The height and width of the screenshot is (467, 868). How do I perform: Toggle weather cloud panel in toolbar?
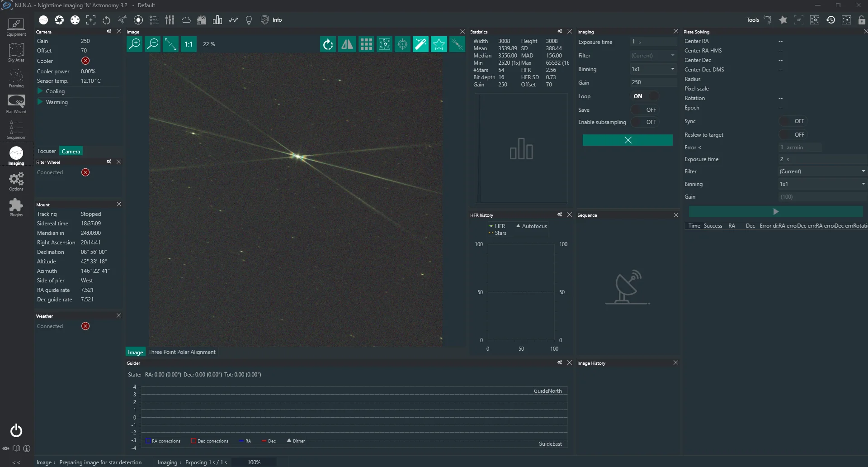tap(186, 20)
